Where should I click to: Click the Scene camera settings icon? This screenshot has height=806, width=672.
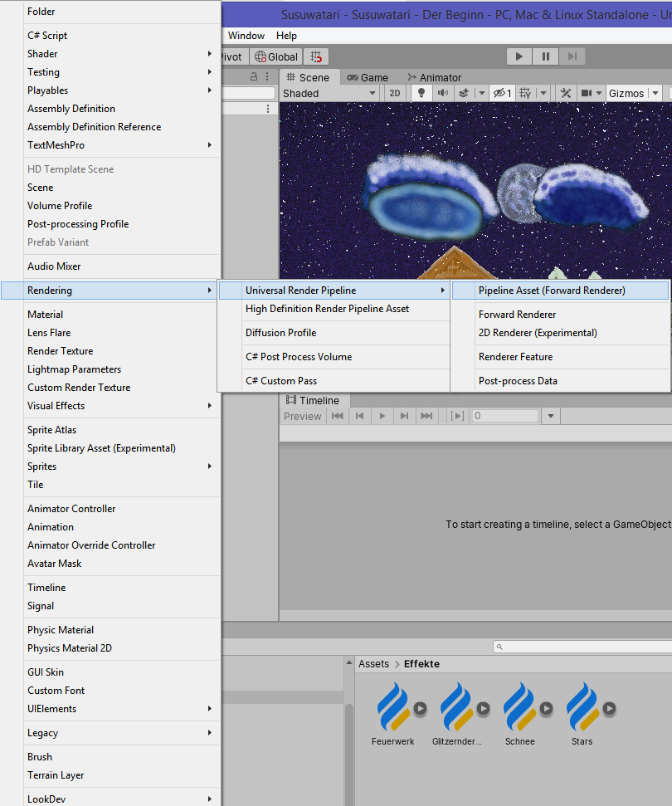coord(587,93)
